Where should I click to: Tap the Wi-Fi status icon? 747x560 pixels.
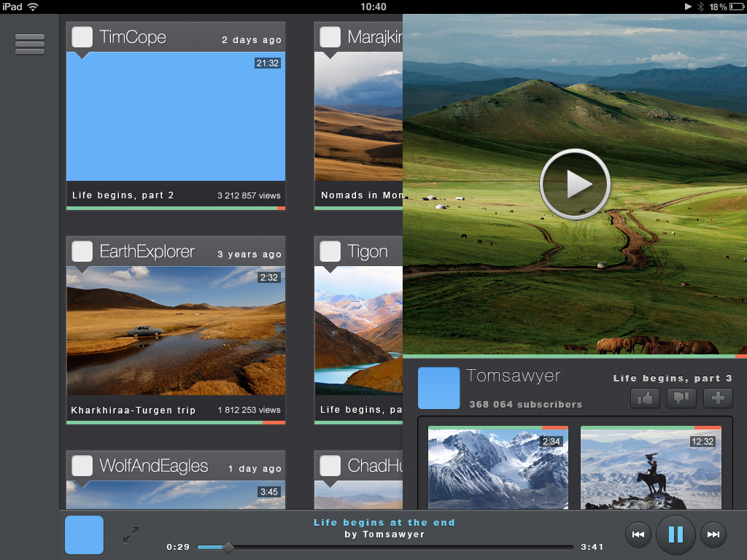(33, 7)
